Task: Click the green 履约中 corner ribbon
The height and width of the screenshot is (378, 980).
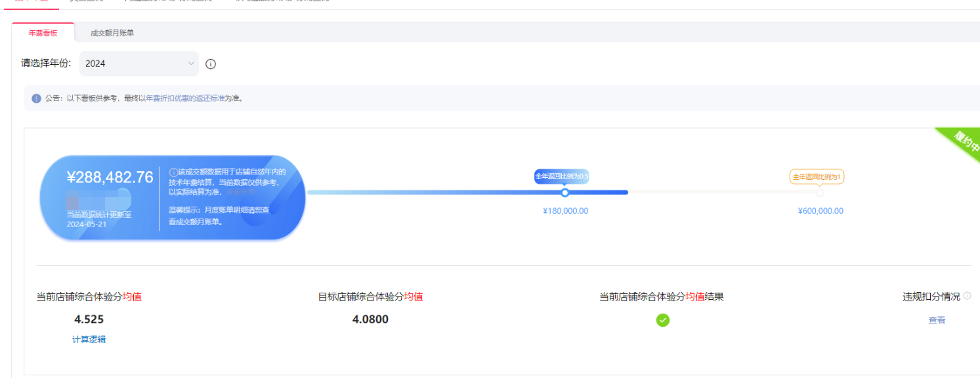Action: 963,143
